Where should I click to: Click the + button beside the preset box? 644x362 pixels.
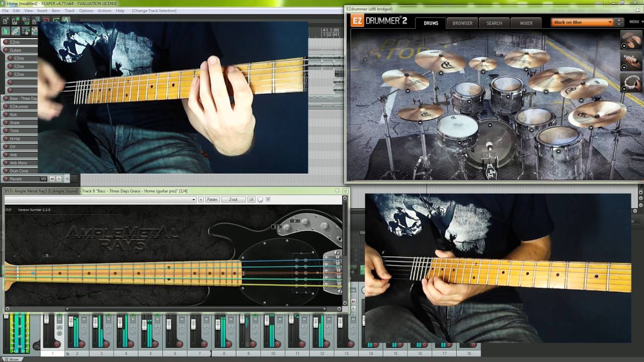point(201,200)
